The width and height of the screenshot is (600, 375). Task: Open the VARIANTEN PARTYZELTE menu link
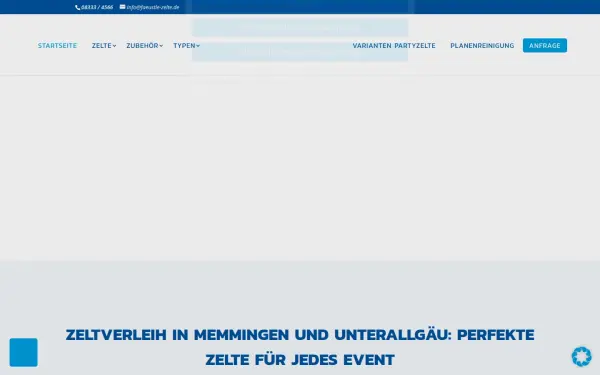394,46
